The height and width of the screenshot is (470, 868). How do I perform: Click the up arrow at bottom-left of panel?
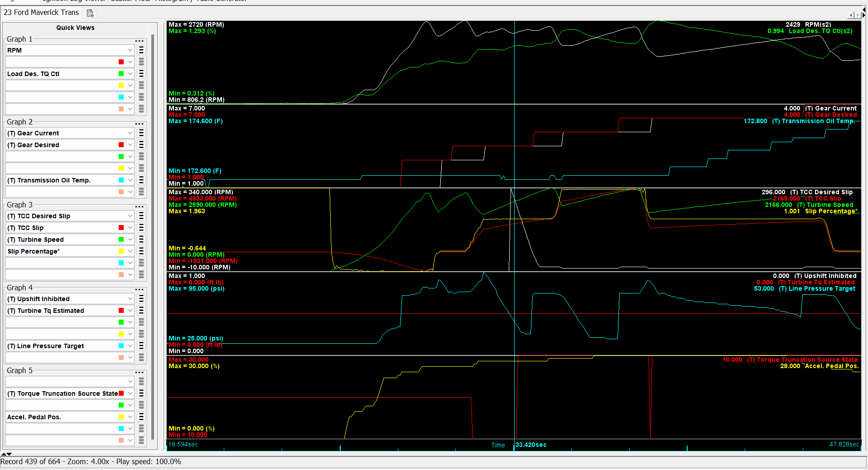coord(4,454)
